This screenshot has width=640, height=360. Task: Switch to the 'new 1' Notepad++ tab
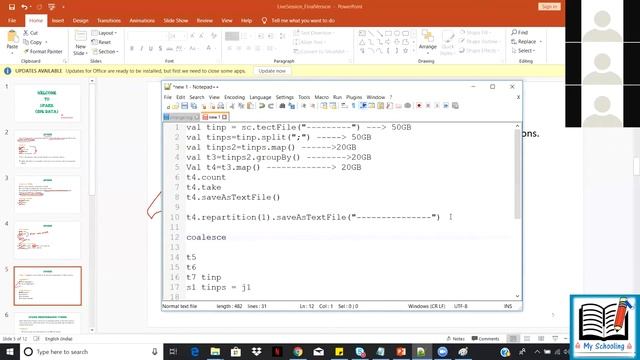pos(214,117)
